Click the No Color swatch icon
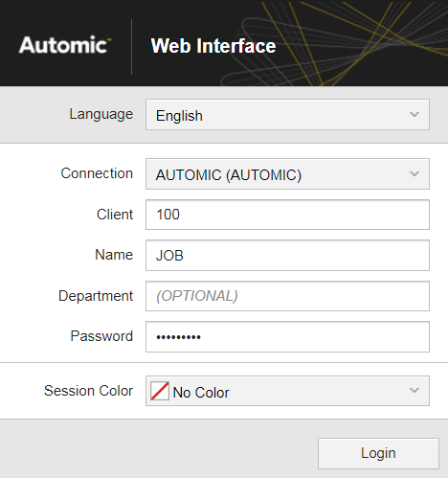448x478 pixels. pos(160,391)
